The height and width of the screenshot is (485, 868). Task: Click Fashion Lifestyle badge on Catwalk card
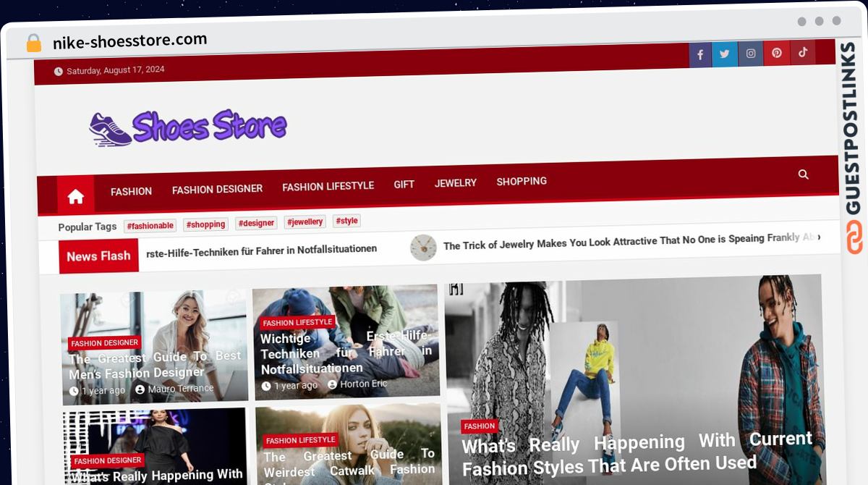click(x=301, y=440)
